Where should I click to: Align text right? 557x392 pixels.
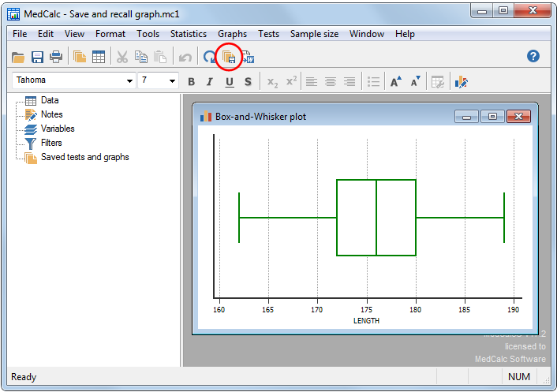click(x=350, y=82)
